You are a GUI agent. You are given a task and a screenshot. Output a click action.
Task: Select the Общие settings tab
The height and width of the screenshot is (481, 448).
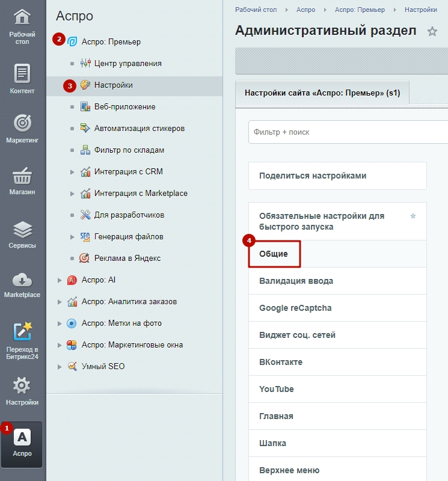point(274,254)
